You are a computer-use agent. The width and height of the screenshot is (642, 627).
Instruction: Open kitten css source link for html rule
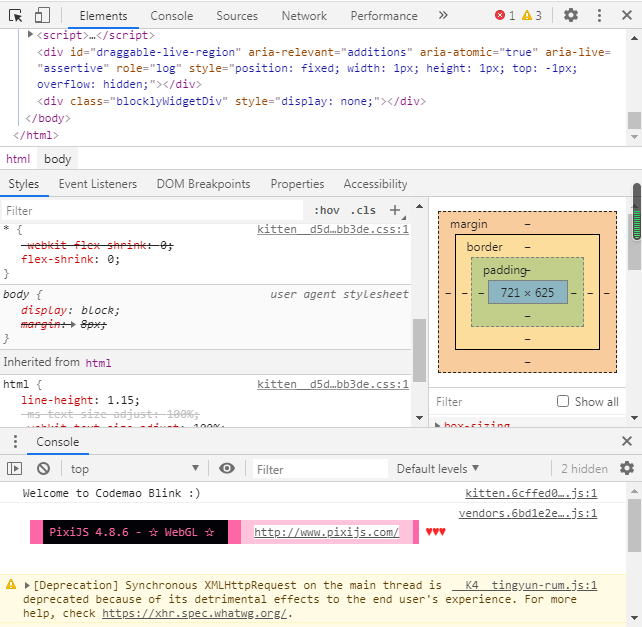pos(332,385)
